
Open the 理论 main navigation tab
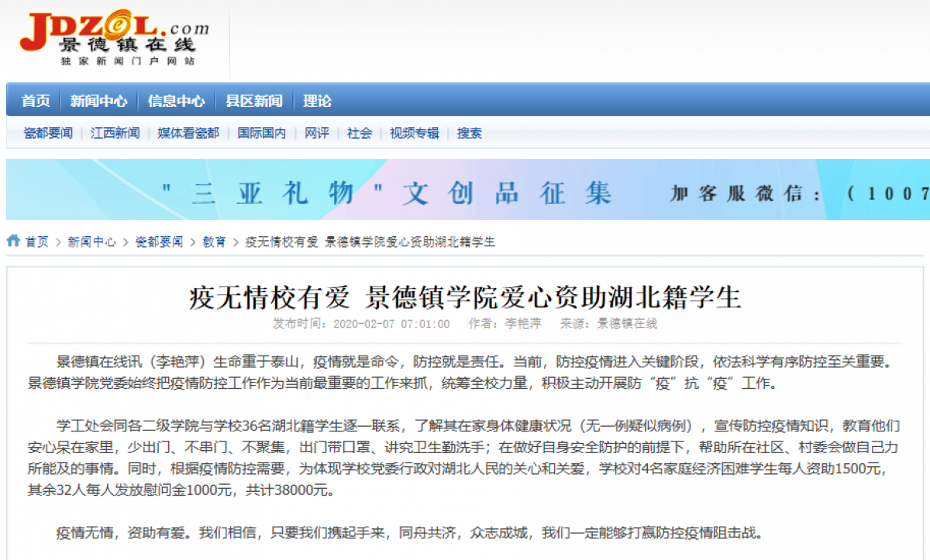click(317, 101)
